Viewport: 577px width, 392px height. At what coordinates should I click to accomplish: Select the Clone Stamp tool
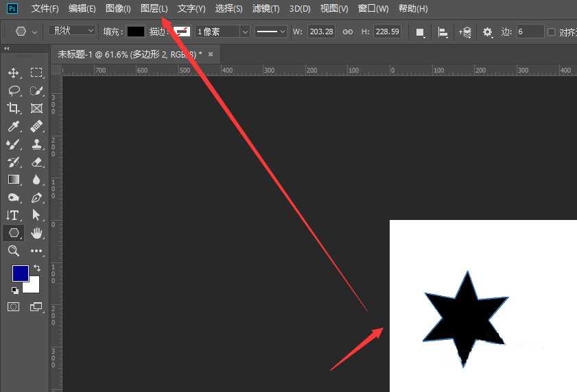[36, 144]
